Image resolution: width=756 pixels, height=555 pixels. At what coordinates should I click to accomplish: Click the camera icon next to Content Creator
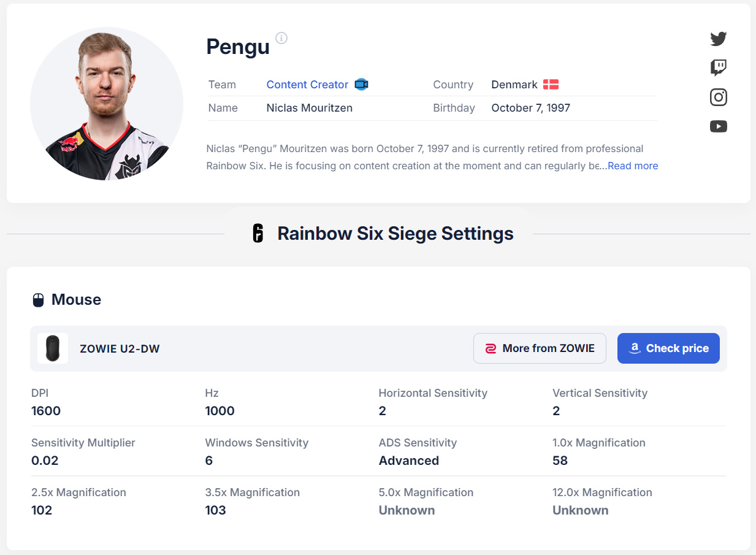click(x=361, y=85)
